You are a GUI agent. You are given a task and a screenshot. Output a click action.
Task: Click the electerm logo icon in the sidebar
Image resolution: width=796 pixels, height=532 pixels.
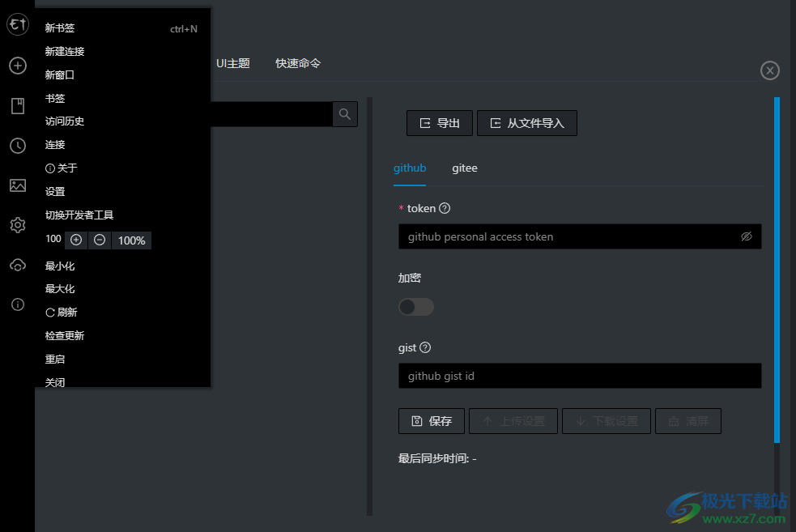[x=18, y=23]
